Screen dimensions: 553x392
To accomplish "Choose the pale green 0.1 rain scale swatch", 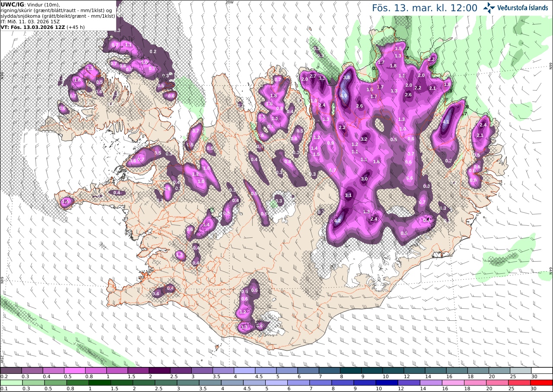I will 11,383.
